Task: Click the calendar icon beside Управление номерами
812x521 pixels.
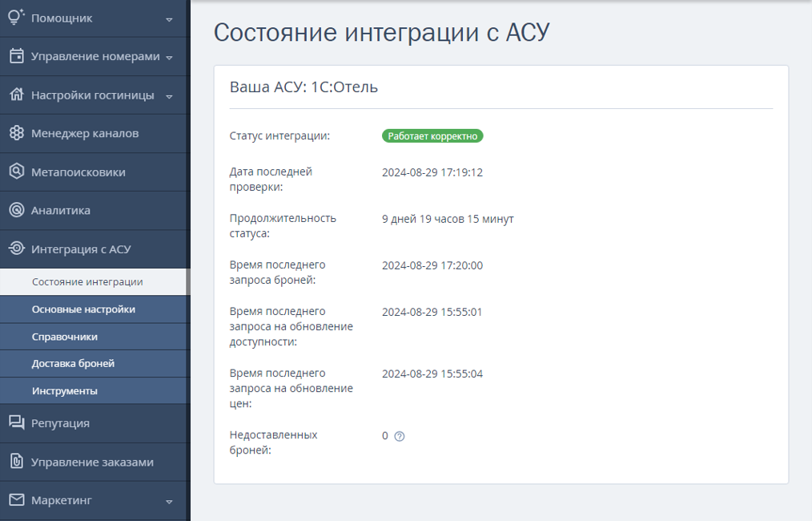Action: point(17,55)
